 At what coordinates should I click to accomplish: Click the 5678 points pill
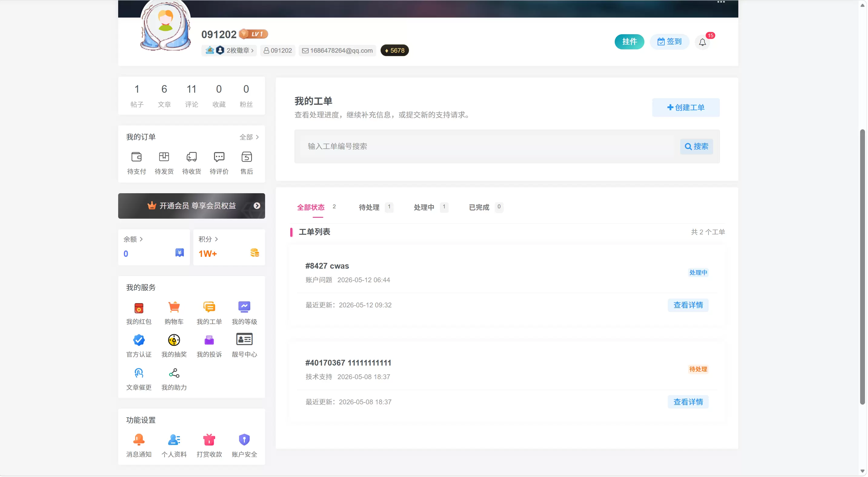click(395, 51)
